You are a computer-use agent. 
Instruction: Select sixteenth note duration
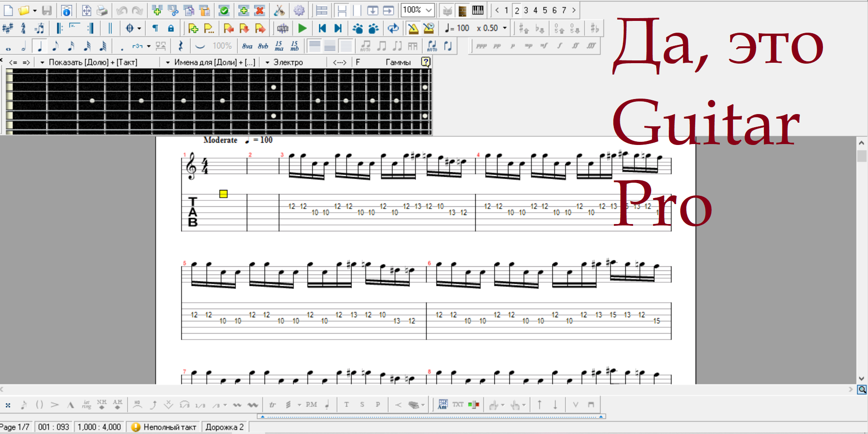coord(71,46)
